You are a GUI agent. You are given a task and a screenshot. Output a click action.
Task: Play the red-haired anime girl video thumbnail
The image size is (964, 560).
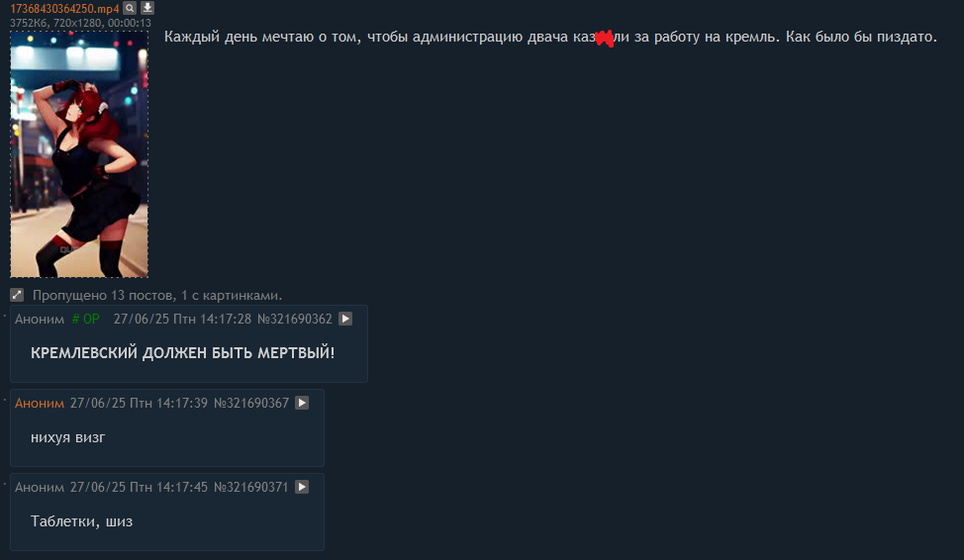point(79,154)
